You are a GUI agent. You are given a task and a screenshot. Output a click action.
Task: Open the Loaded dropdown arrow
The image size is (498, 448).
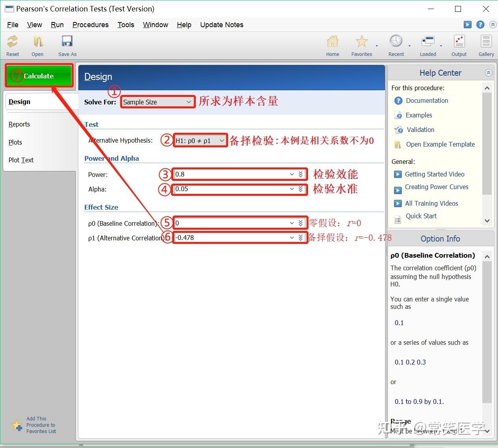(441, 46)
